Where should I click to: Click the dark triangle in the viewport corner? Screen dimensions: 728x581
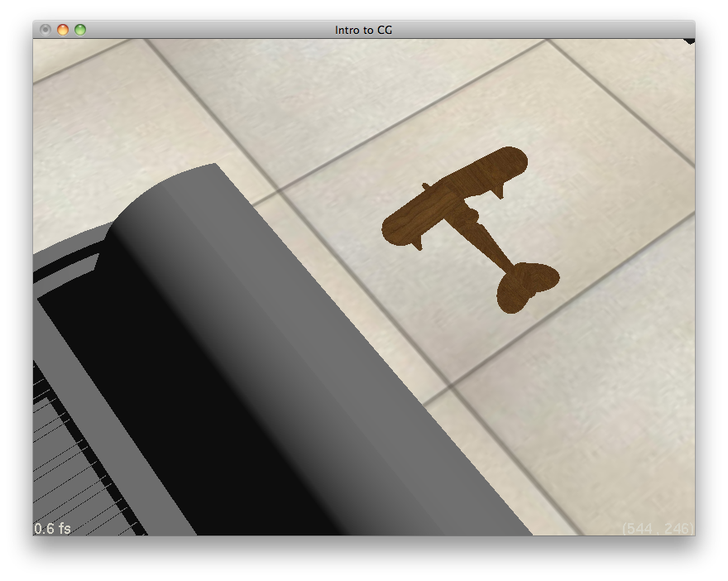coord(688,41)
